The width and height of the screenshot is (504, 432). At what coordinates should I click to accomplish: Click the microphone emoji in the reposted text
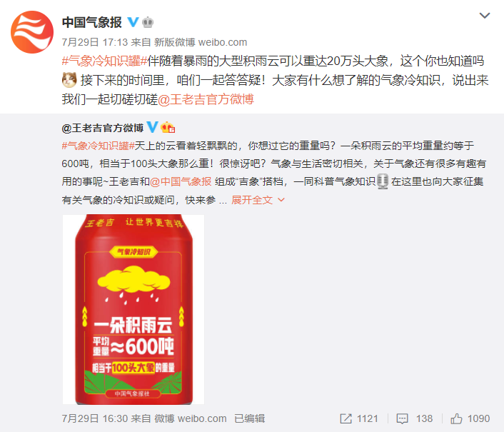[383, 181]
